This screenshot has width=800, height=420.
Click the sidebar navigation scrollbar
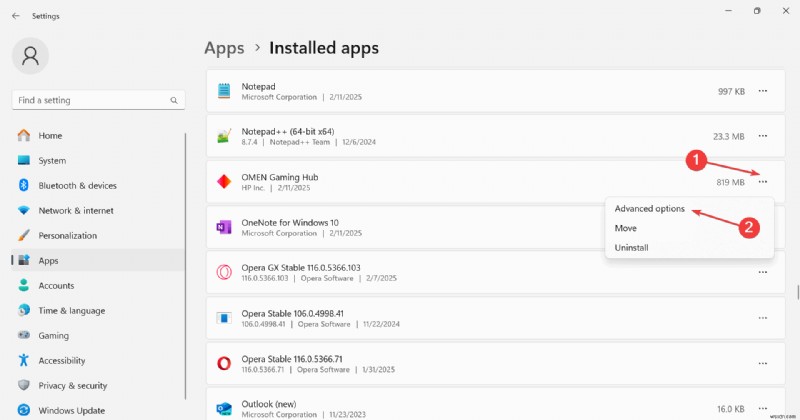click(x=185, y=265)
